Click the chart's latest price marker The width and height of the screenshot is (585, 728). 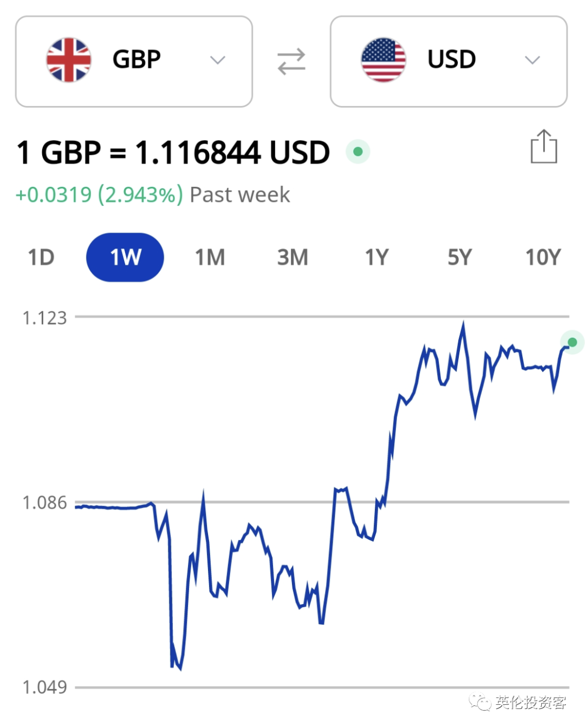[x=572, y=342]
